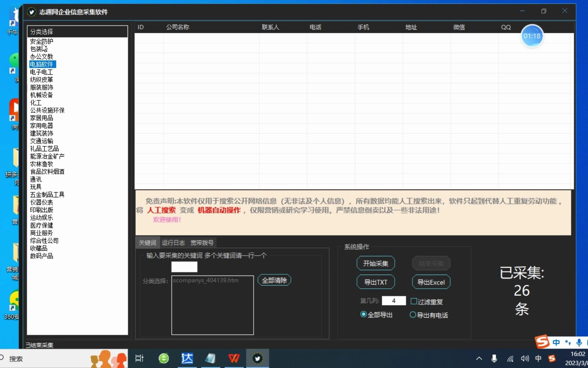Click the active collector app taskbar icon
Viewport: 588px width, 368px height.
(257, 358)
